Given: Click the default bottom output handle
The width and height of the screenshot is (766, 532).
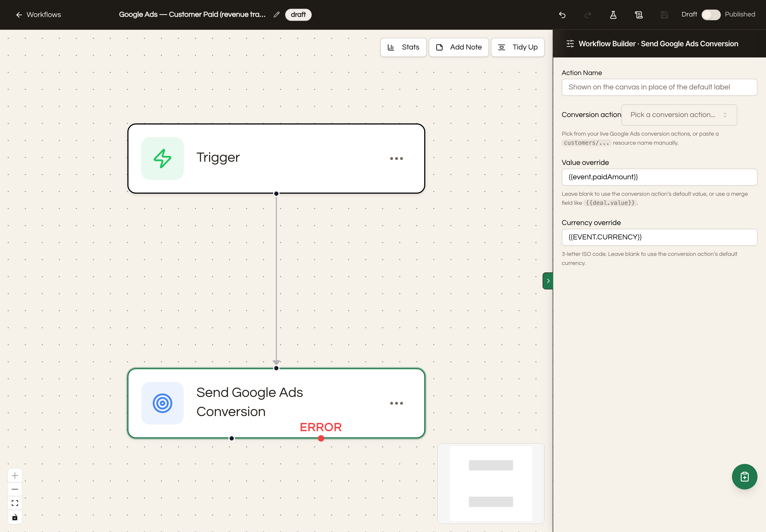Looking at the screenshot, I should 231,438.
